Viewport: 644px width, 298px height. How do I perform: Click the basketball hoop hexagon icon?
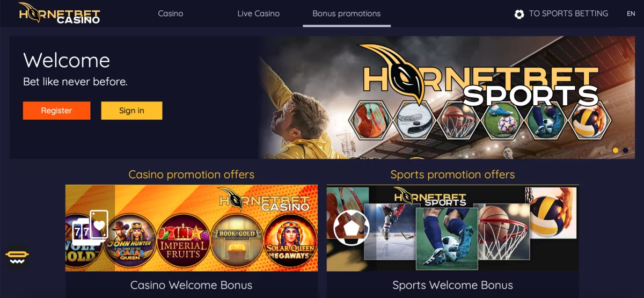(457, 121)
